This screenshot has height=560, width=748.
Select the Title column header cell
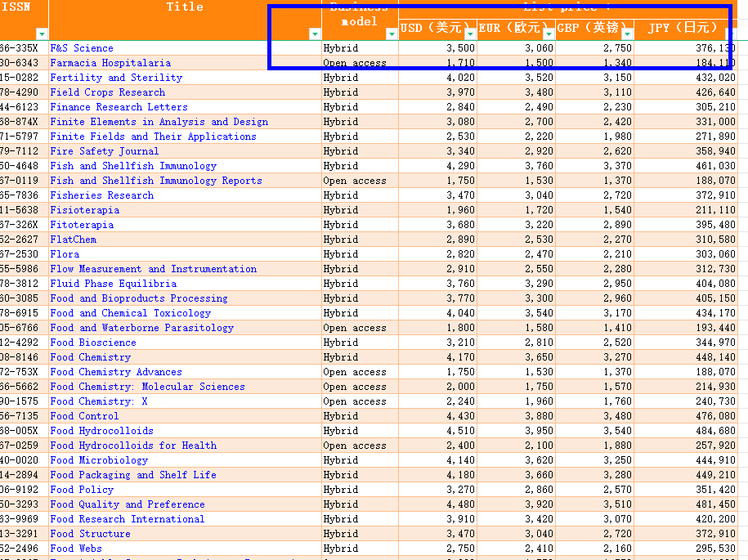click(x=185, y=8)
